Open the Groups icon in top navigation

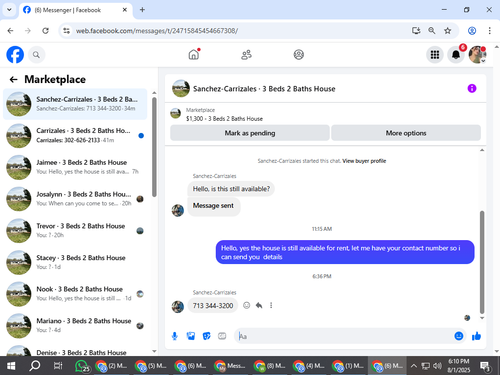coord(299,54)
